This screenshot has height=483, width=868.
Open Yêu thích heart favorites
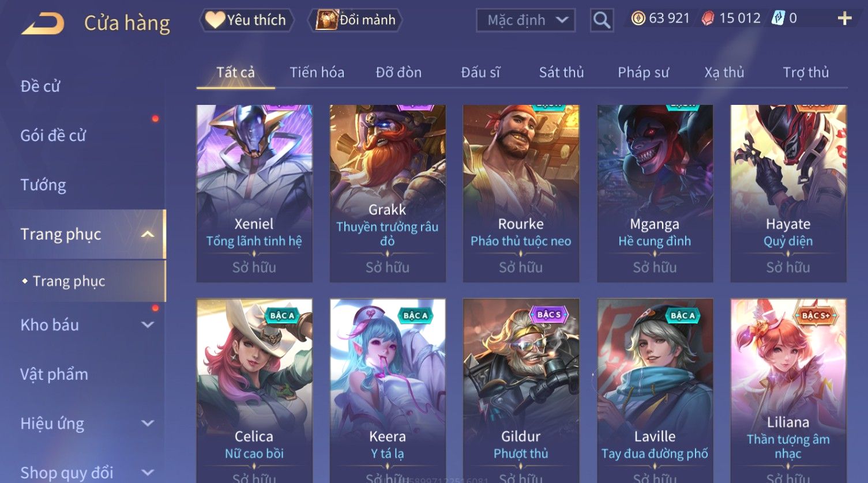246,20
